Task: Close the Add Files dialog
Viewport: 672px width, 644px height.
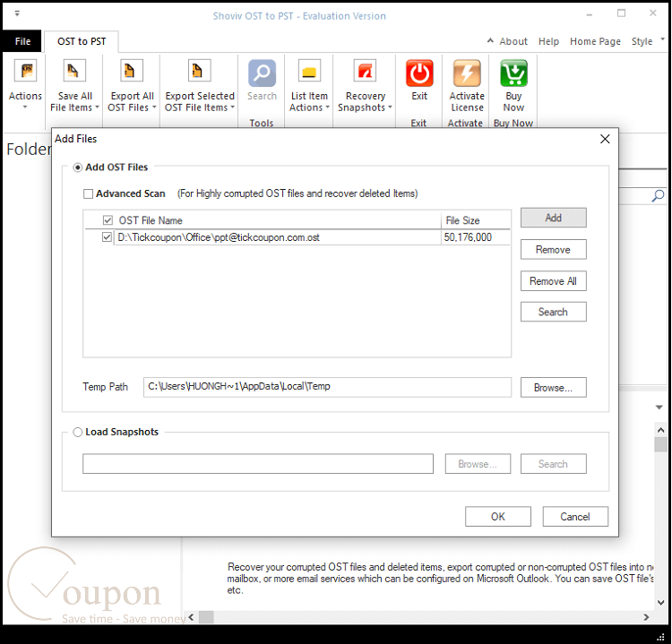Action: pos(605,139)
